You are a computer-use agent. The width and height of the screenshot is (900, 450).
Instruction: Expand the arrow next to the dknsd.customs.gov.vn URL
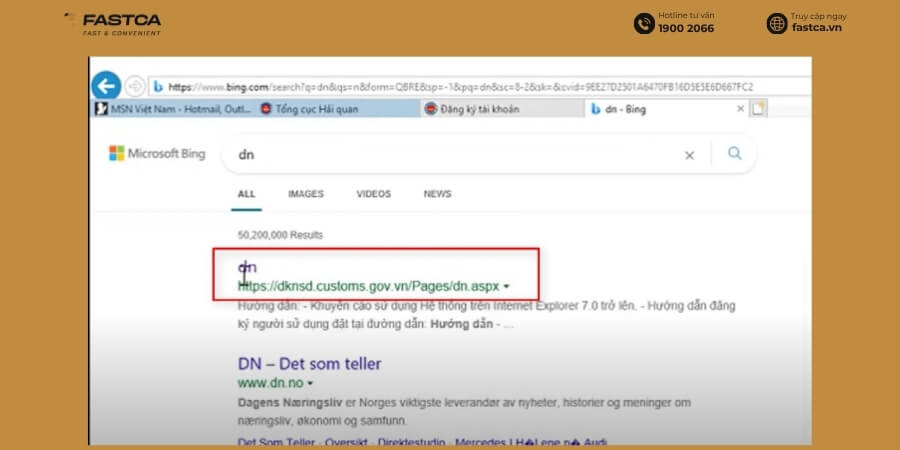tap(506, 286)
